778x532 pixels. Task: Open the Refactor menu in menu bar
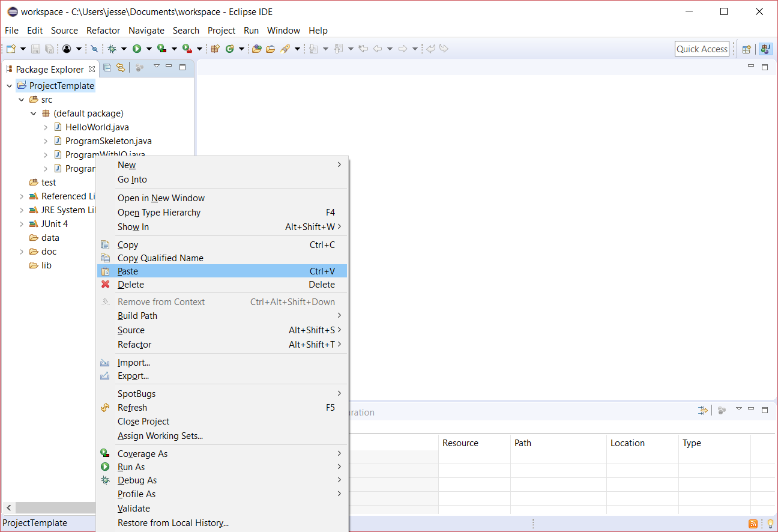[103, 31]
